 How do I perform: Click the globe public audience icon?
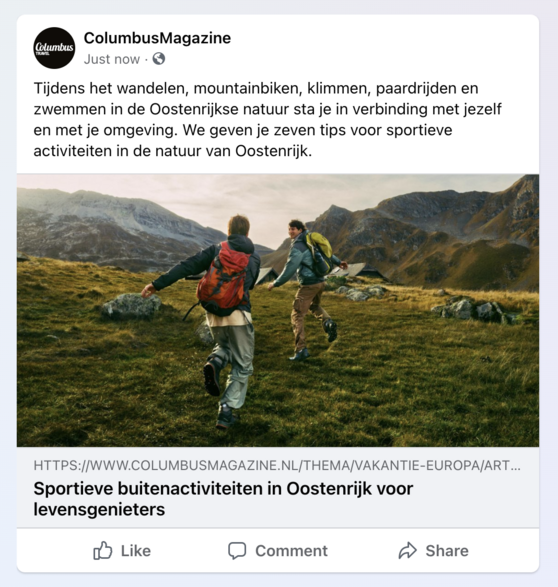click(x=159, y=59)
